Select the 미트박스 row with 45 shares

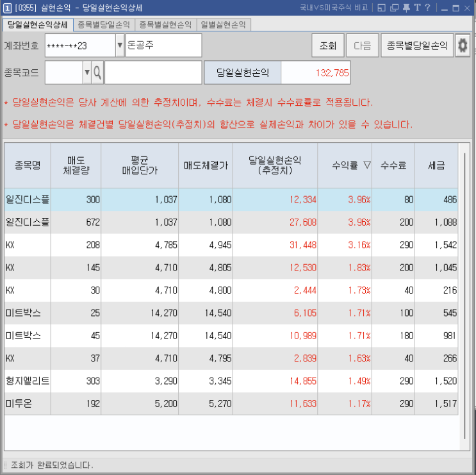[x=231, y=336]
